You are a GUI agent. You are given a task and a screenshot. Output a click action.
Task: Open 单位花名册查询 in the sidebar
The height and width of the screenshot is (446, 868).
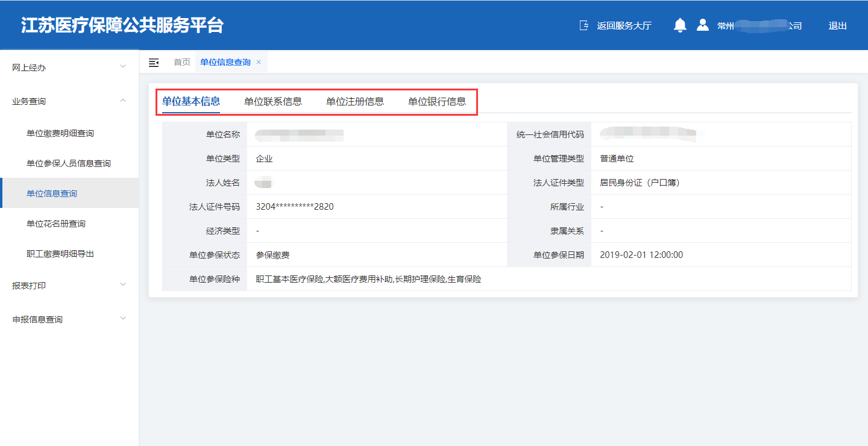pyautogui.click(x=56, y=224)
